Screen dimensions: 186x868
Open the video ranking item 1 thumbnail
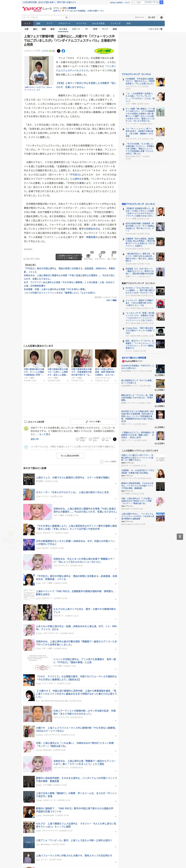160,291
